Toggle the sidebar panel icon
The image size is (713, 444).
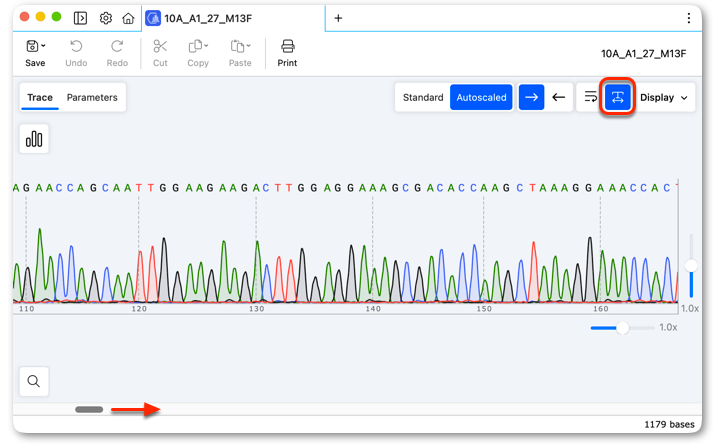coord(80,18)
